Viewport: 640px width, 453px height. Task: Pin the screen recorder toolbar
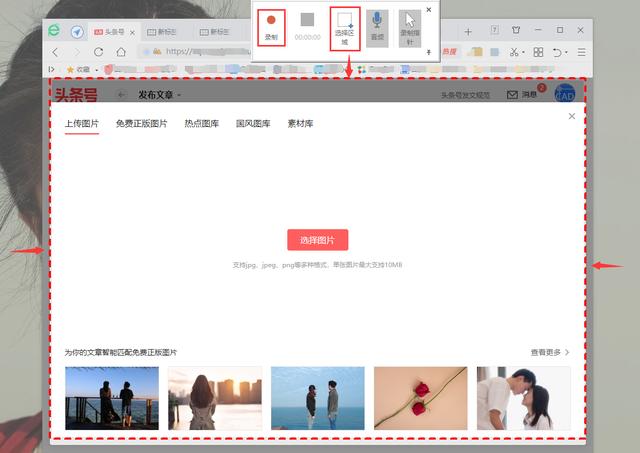(x=429, y=52)
